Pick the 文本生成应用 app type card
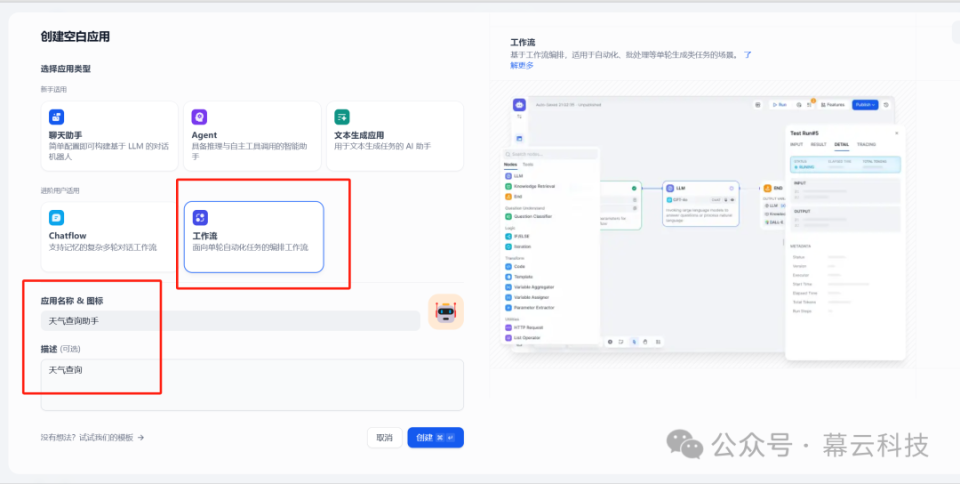 [x=395, y=136]
